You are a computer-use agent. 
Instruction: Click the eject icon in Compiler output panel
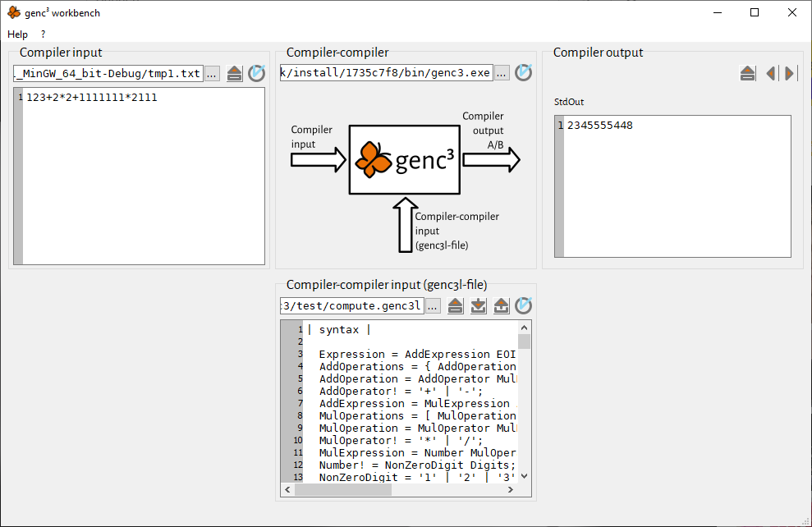[747, 73]
